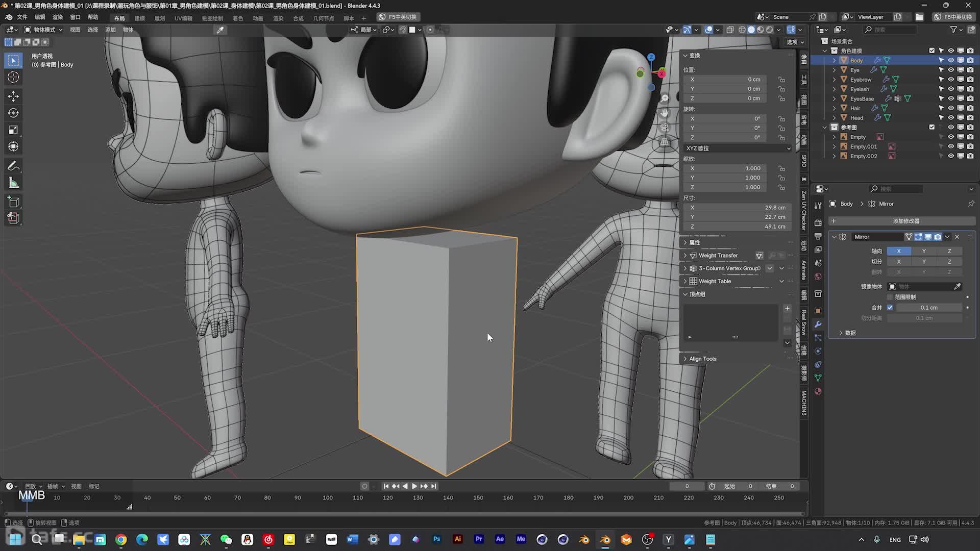Remove the Mirror modifier with X button

point(957,237)
